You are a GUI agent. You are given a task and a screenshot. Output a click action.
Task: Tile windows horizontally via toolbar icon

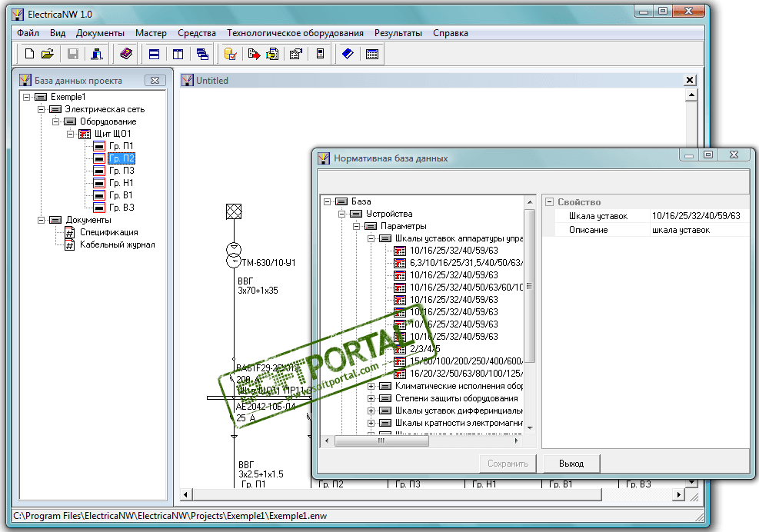(x=154, y=55)
